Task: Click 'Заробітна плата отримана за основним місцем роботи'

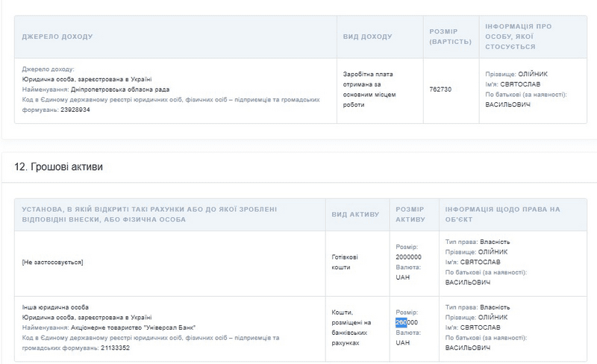Action: [369, 90]
